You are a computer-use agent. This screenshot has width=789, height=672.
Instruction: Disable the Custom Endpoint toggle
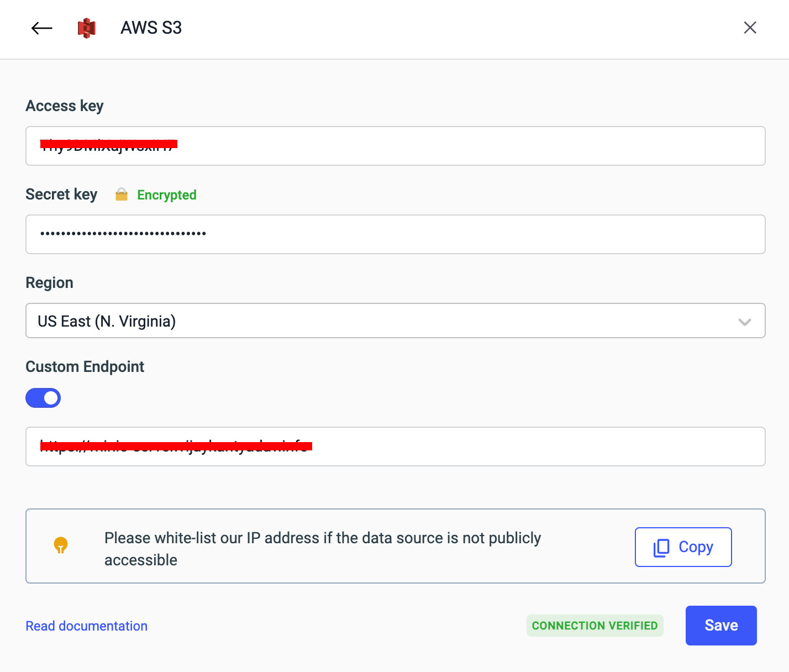[x=43, y=398]
